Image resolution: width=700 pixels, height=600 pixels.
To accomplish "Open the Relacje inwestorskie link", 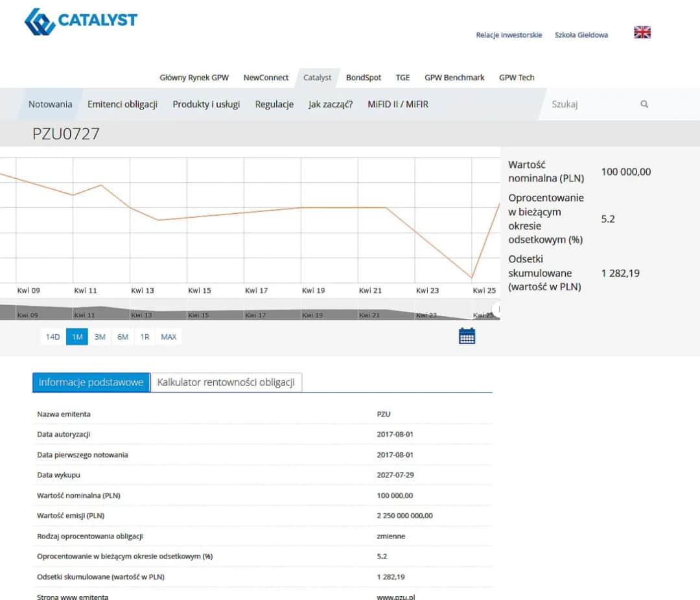I will coord(509,35).
